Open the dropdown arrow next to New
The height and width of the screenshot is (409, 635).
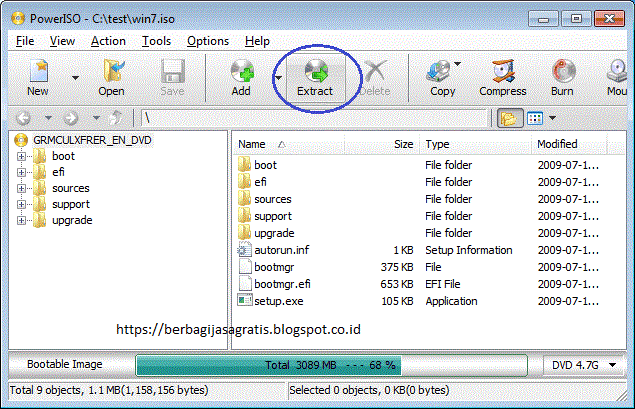click(x=75, y=78)
